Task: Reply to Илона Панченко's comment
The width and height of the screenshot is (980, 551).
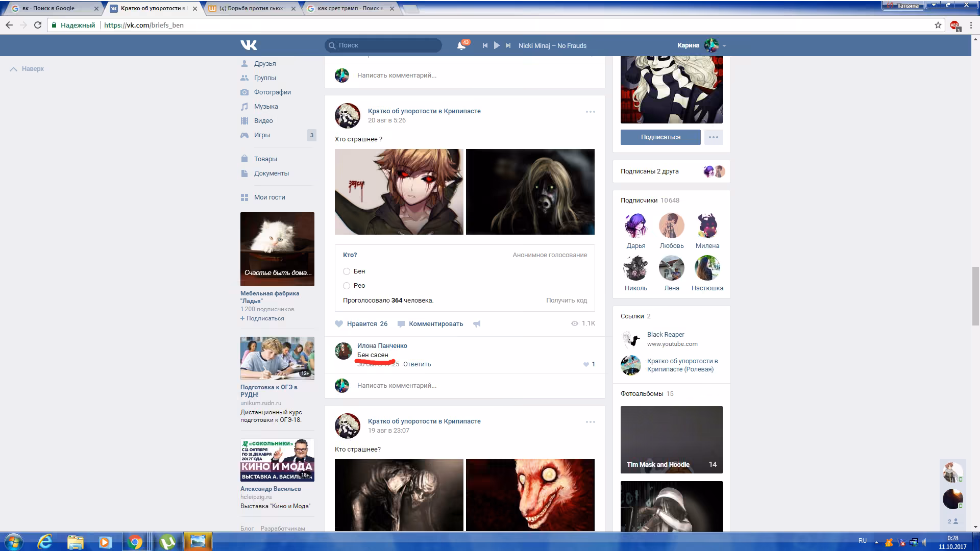Action: [x=417, y=364]
